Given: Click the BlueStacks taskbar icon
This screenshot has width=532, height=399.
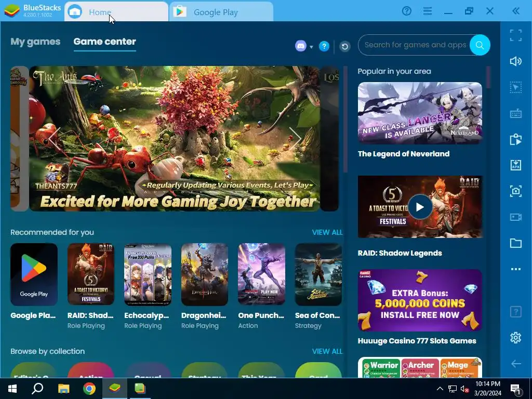Looking at the screenshot, I should click(115, 389).
